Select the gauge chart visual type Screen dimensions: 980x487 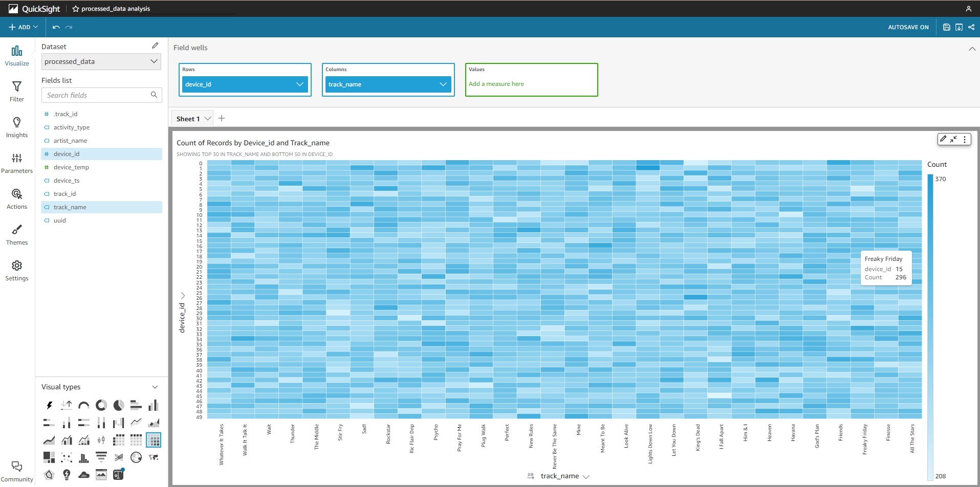84,405
